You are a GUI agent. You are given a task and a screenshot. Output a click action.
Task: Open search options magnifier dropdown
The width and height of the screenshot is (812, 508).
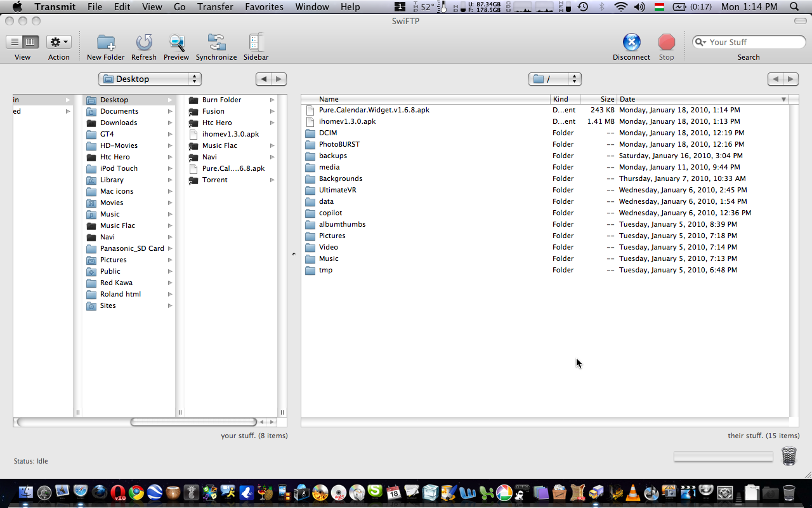700,42
